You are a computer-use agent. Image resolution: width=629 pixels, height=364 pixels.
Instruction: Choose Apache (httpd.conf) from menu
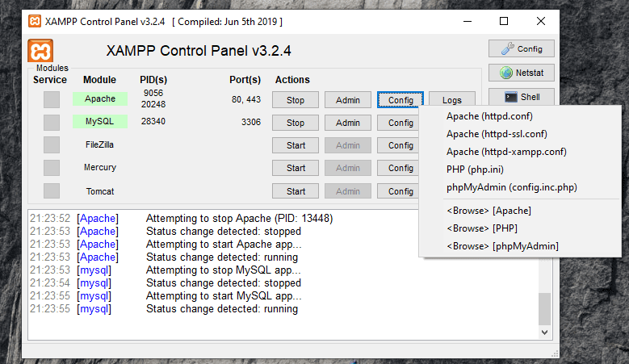pyautogui.click(x=520, y=116)
